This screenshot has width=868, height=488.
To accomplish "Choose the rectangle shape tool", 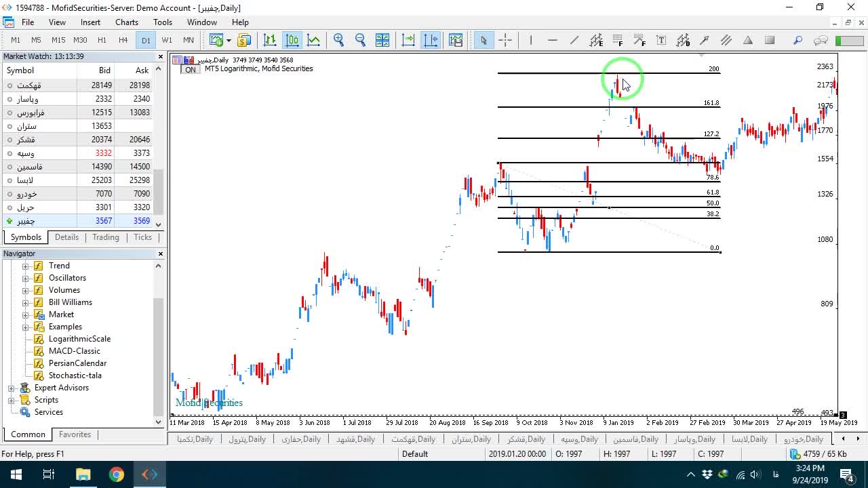I will pyautogui.click(x=770, y=40).
